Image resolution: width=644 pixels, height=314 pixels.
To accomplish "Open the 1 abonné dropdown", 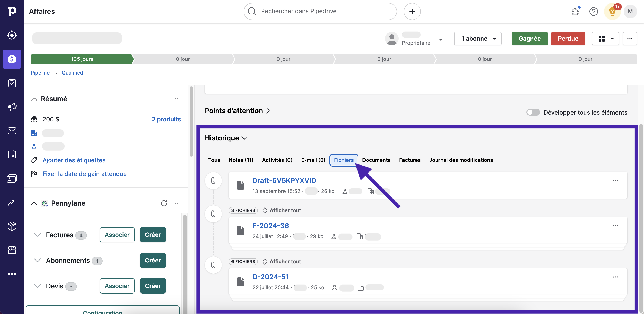I will (x=478, y=39).
